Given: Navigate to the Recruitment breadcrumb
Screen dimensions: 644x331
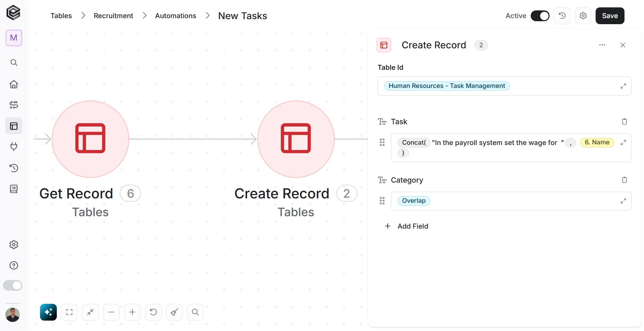Looking at the screenshot, I should point(113,16).
